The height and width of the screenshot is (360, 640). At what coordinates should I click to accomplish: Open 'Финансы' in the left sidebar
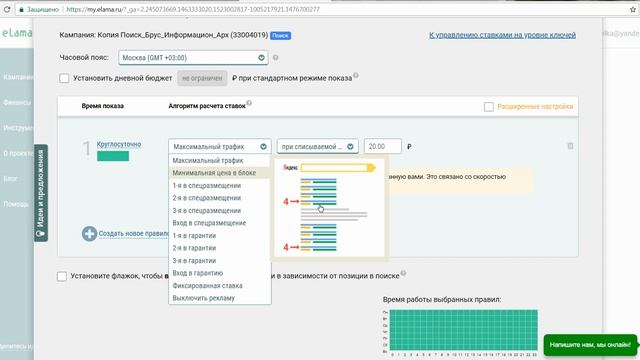[x=17, y=102]
